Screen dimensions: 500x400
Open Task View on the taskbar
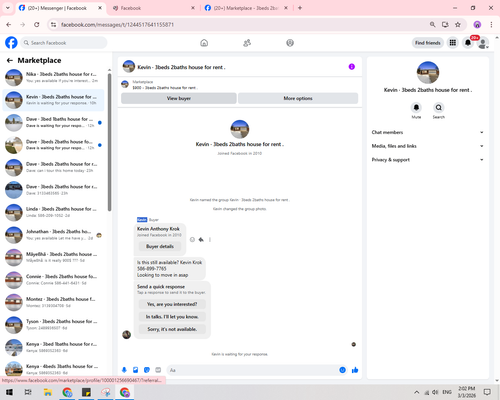pos(28,392)
